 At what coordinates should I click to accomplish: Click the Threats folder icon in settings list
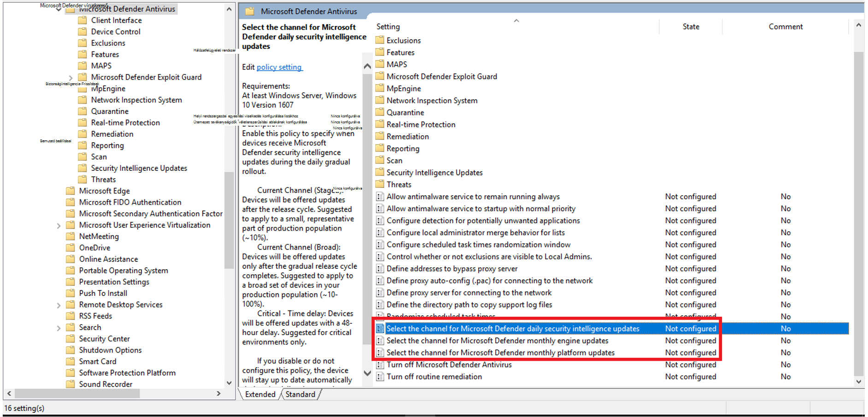tap(380, 185)
